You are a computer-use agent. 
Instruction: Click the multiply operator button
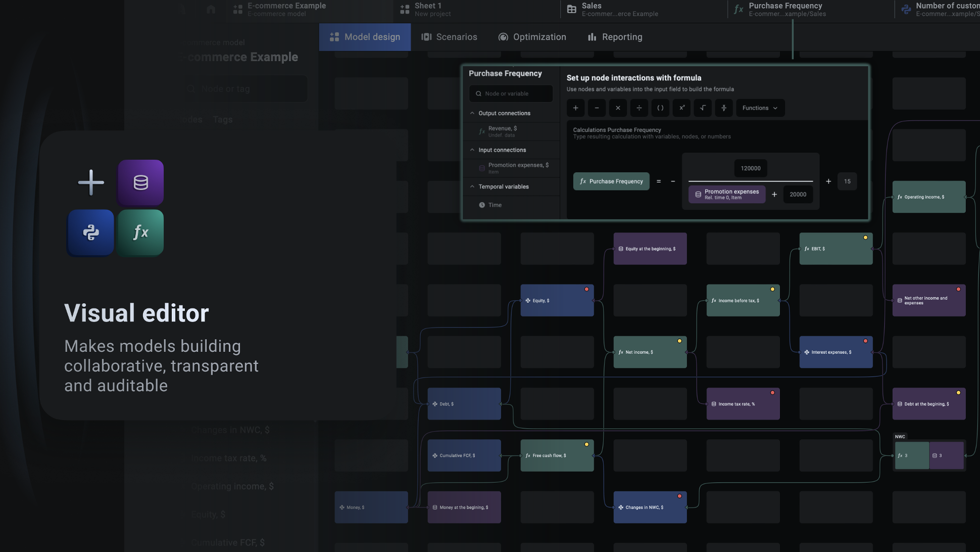618,108
